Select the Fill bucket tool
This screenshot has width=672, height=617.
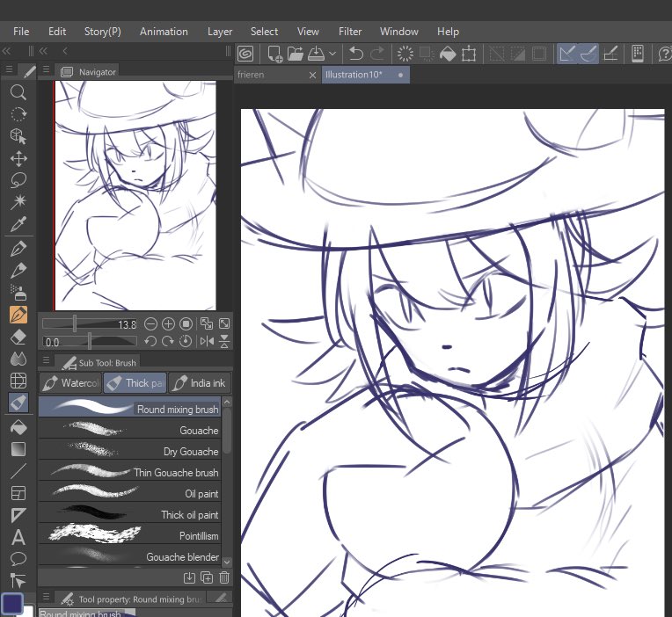(x=18, y=427)
